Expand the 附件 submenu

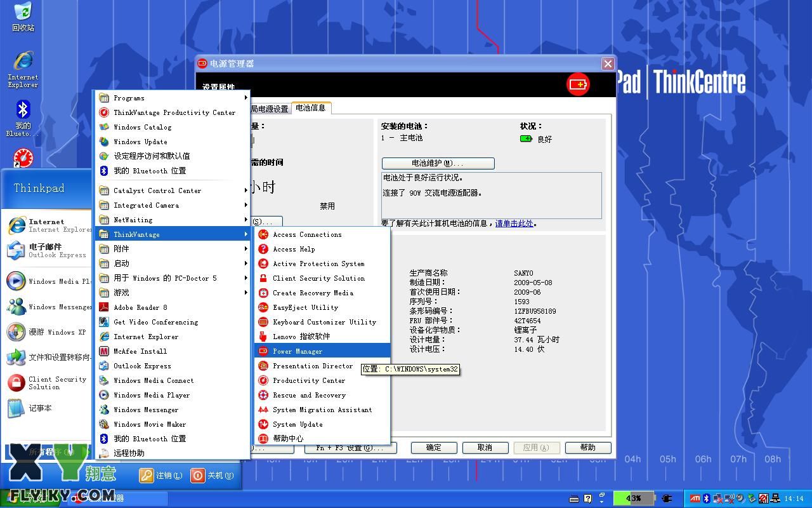(x=171, y=249)
